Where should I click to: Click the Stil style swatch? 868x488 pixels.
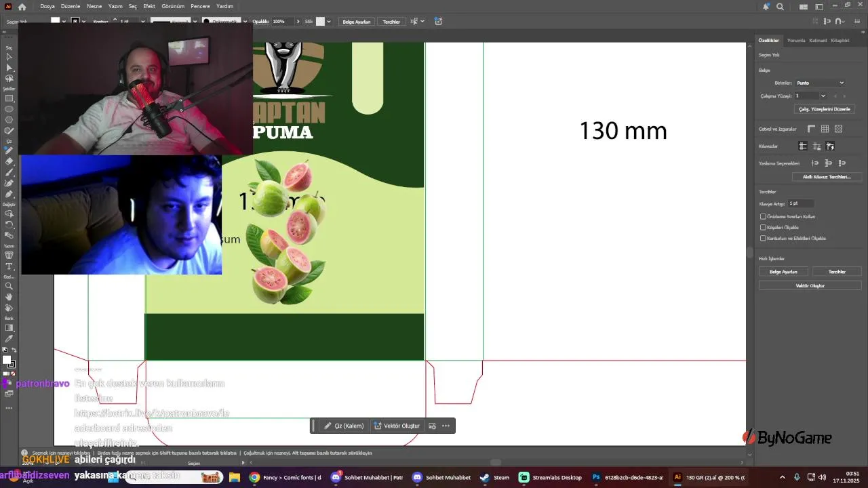[x=320, y=22]
